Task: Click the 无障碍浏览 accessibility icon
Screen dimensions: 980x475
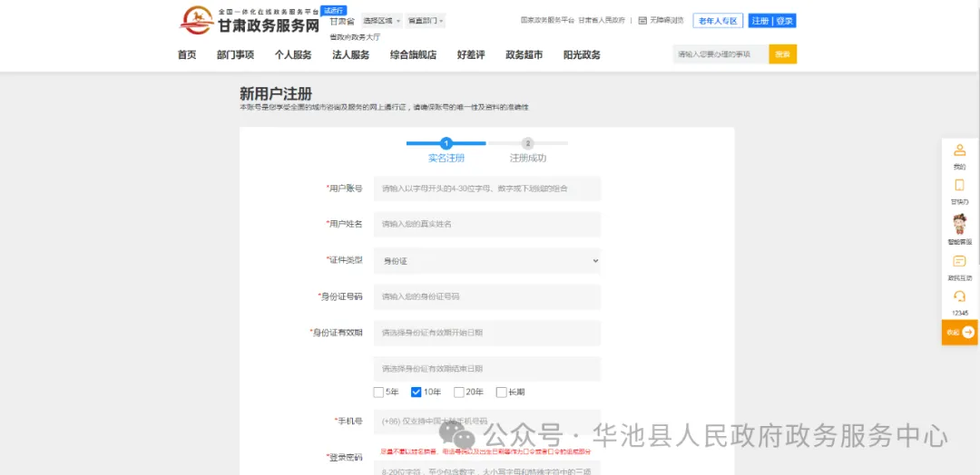Action: (642, 21)
